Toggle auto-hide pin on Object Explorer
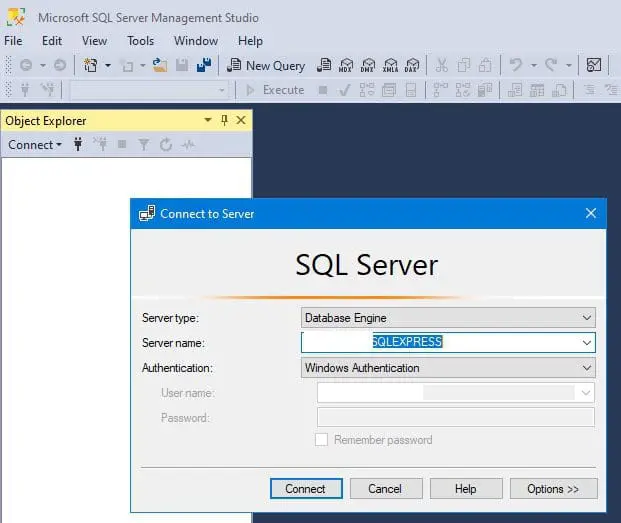This screenshot has height=523, width=621. point(225,120)
